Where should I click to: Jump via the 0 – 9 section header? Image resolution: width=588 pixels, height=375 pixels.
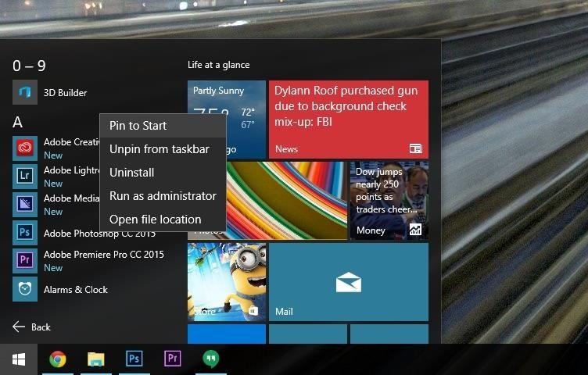29,66
